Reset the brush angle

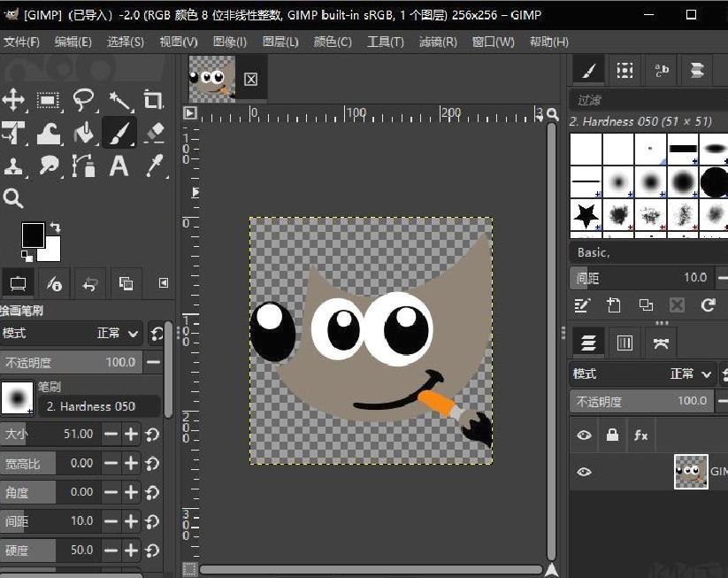pyautogui.click(x=152, y=492)
